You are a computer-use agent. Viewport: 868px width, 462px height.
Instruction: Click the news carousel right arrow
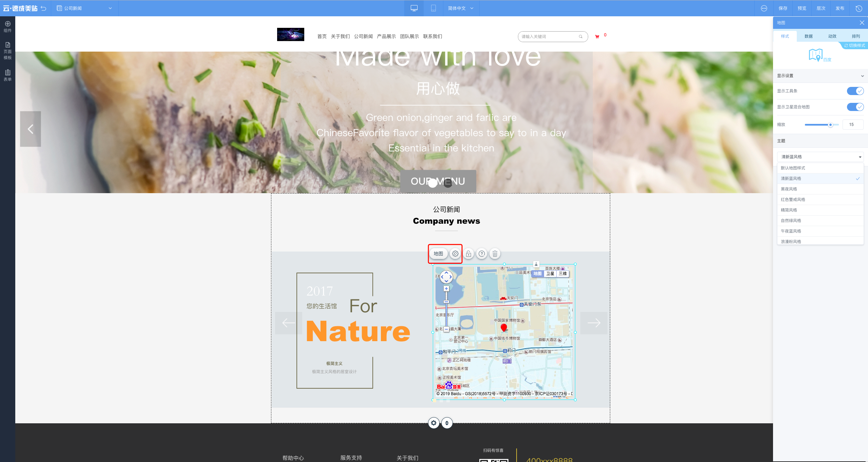[x=594, y=323]
